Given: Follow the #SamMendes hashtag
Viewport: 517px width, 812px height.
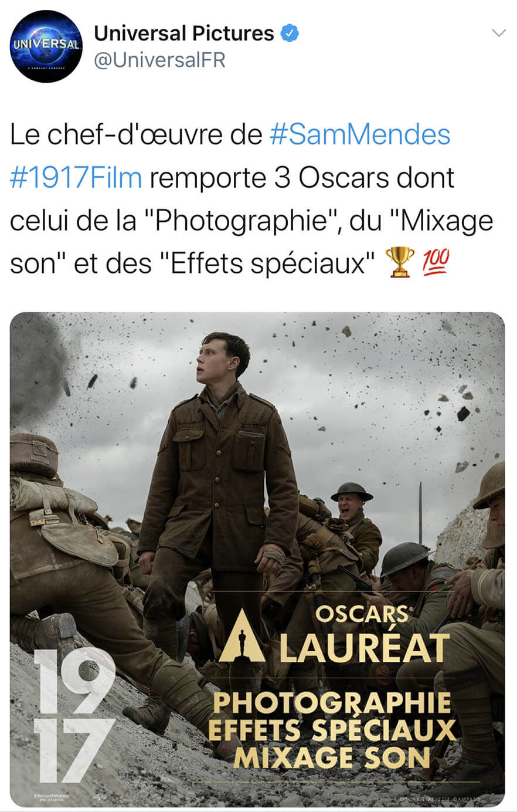Looking at the screenshot, I should tap(360, 135).
